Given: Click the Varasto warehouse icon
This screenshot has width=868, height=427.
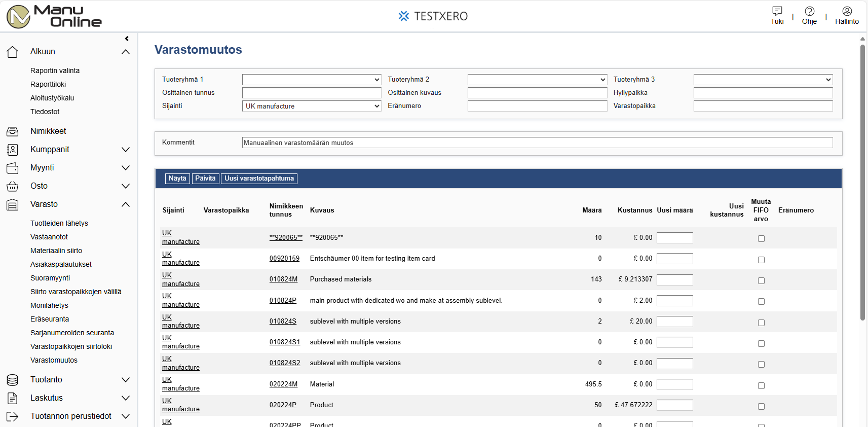Looking at the screenshot, I should (x=13, y=204).
